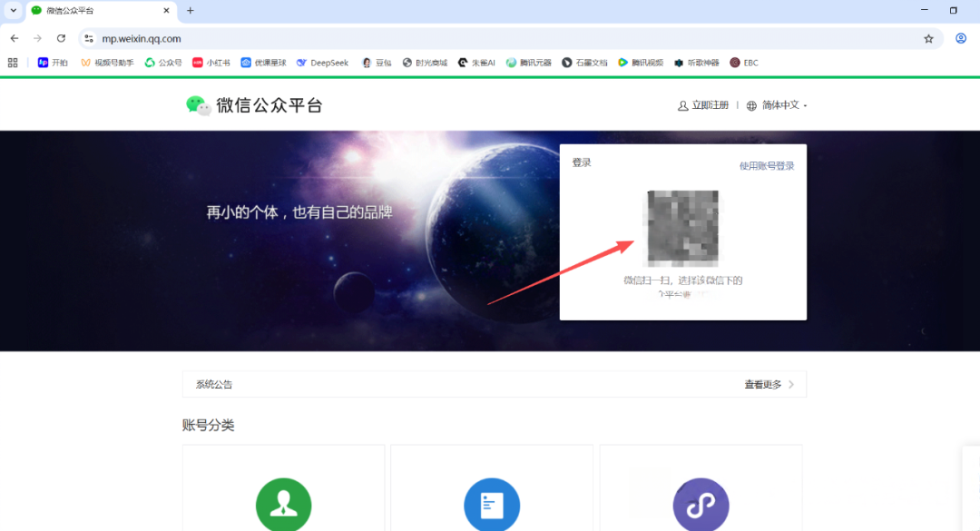The width and height of the screenshot is (980, 531).
Task: Restore the browser window size
Action: pyautogui.click(x=953, y=11)
